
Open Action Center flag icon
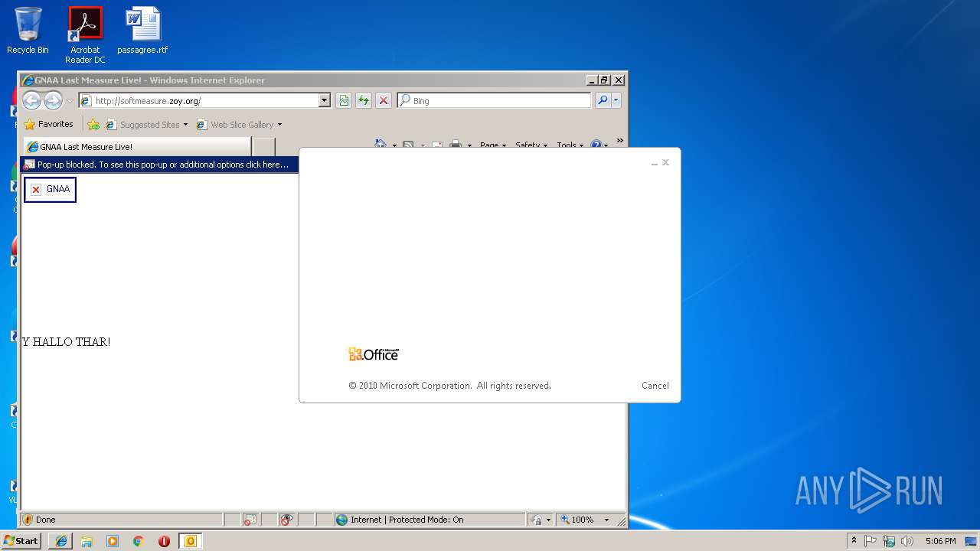(871, 541)
